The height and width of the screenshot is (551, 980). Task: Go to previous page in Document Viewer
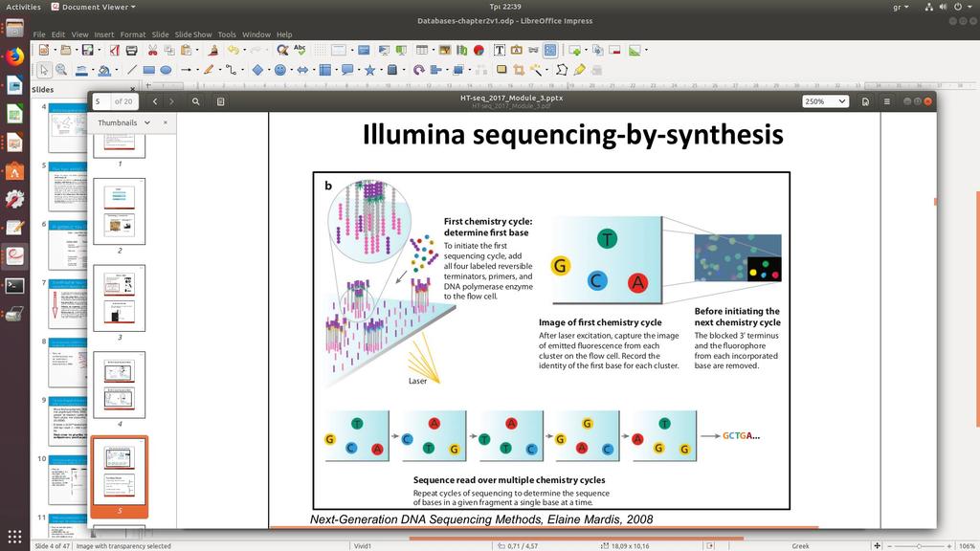pos(155,101)
